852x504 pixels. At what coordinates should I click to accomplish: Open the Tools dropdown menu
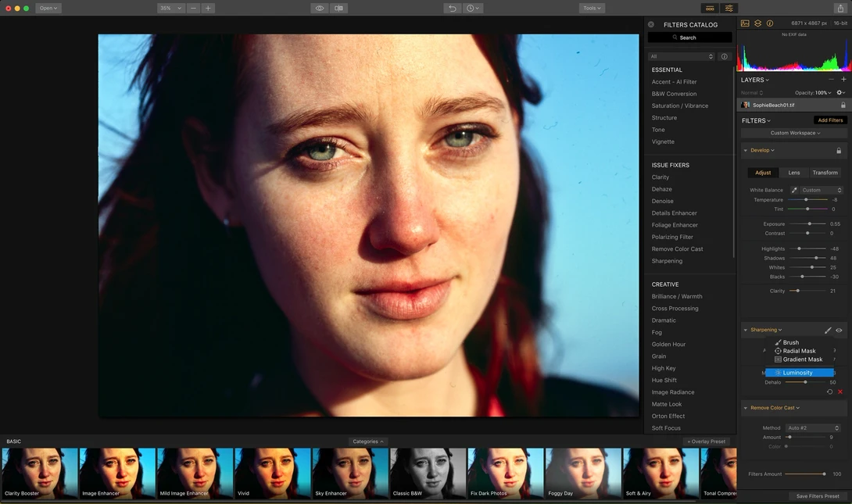click(592, 8)
